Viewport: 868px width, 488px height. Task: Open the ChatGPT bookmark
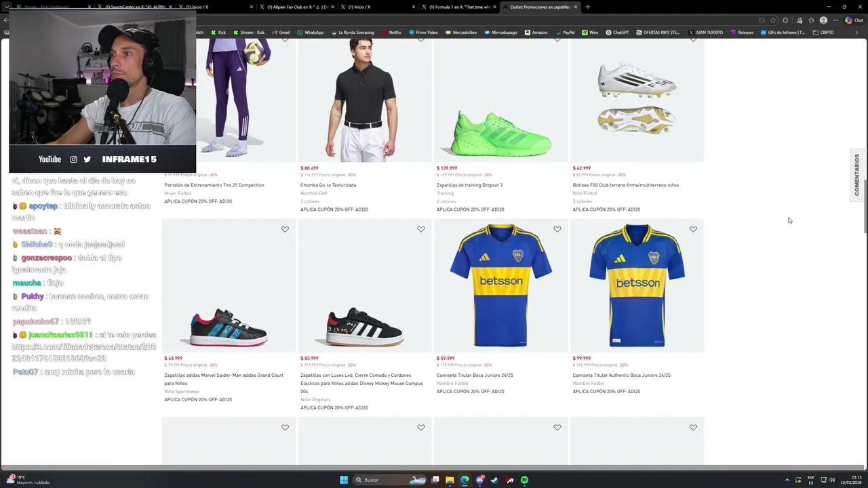pos(617,33)
